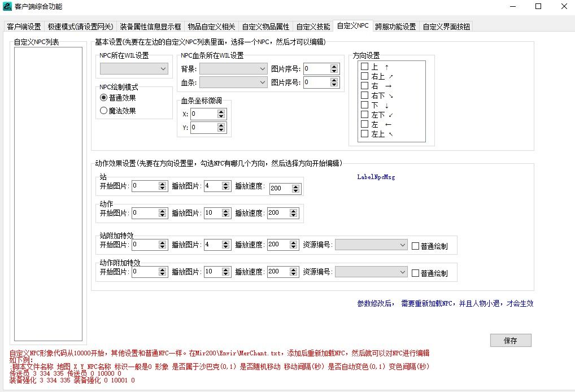This screenshot has width=575, height=392.
Task: Click the app icon in the title bar
Action: pyautogui.click(x=7, y=6)
